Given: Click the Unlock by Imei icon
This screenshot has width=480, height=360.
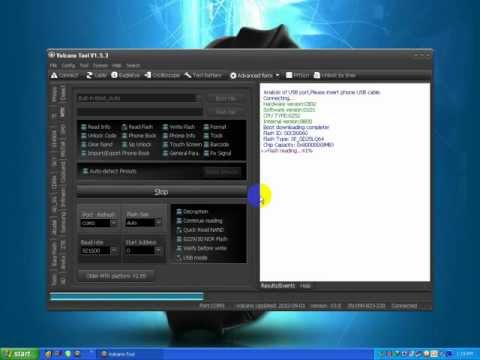Looking at the screenshot, I should (317, 75).
